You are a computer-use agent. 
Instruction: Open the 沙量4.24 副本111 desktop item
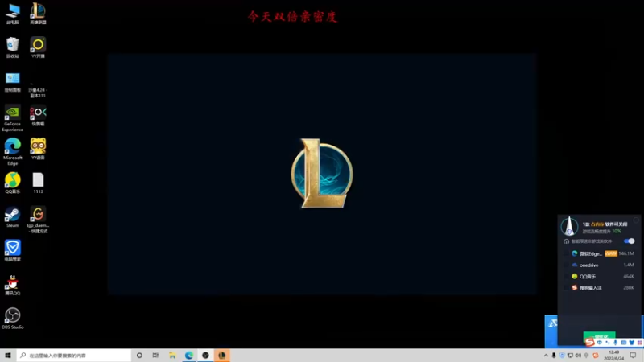coord(38,90)
